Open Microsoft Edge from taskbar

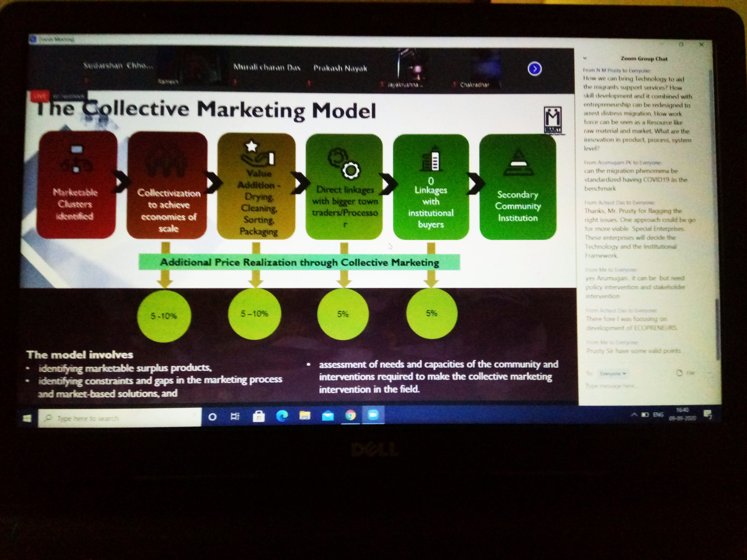[282, 416]
